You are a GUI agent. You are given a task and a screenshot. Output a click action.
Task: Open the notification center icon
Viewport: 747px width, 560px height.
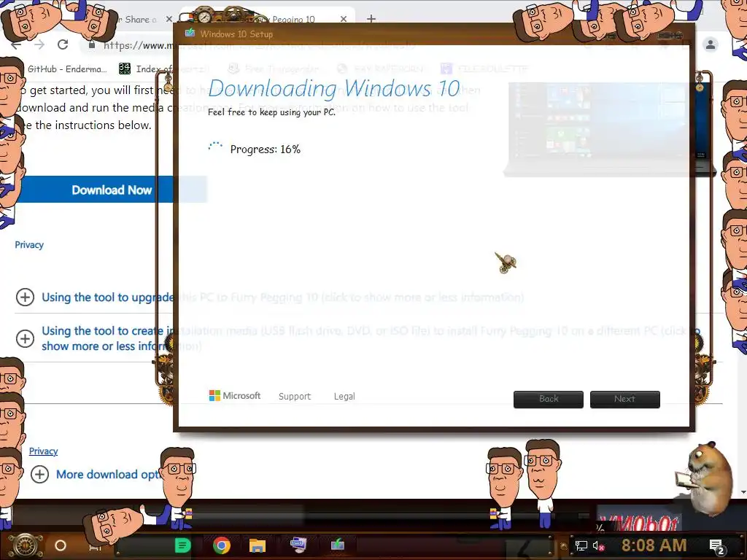[717, 547]
